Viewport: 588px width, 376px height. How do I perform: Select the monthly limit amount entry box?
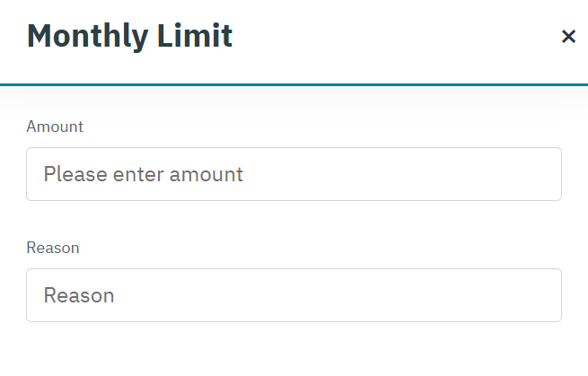coord(294,174)
